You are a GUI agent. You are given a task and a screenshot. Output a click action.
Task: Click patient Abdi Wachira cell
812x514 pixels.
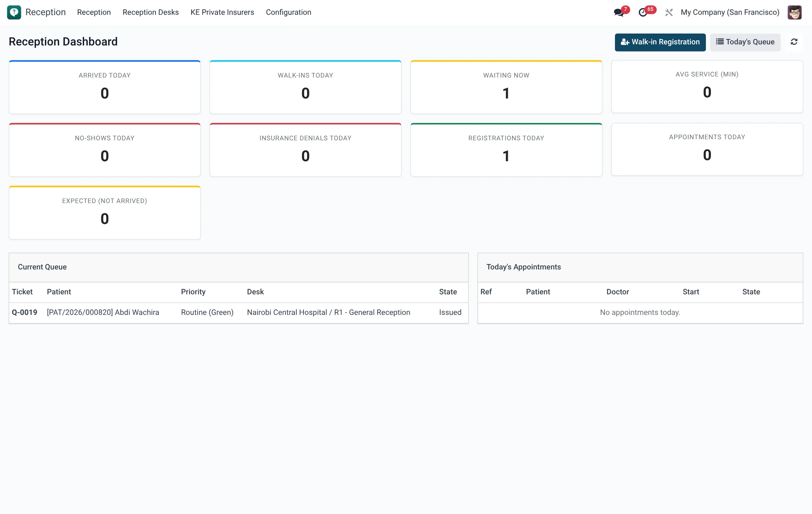(x=103, y=312)
